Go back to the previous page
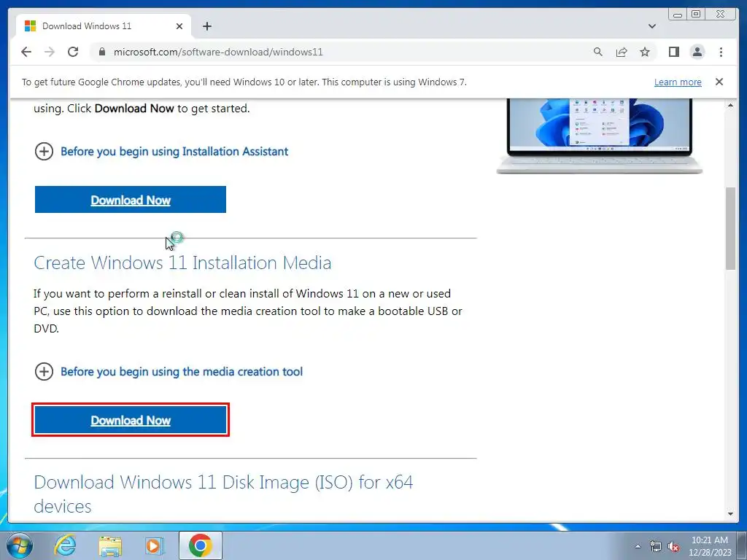The image size is (747, 560). point(26,52)
